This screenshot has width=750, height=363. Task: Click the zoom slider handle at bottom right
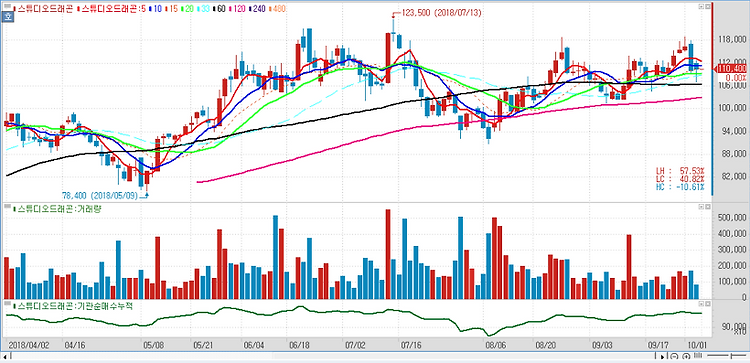731,356
